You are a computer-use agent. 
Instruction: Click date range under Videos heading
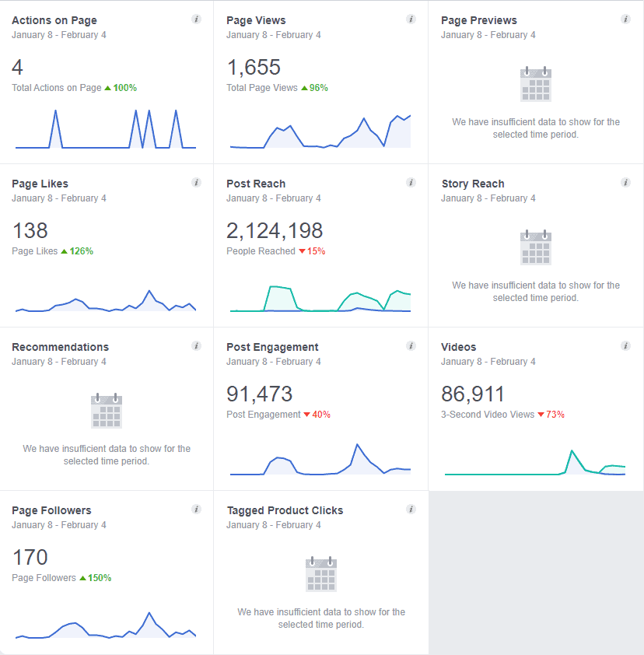tap(488, 361)
